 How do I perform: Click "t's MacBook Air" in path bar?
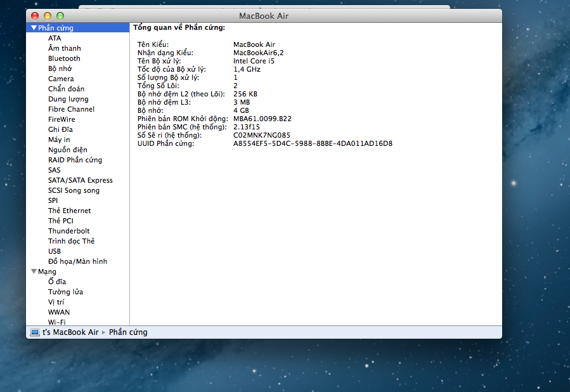point(70,332)
